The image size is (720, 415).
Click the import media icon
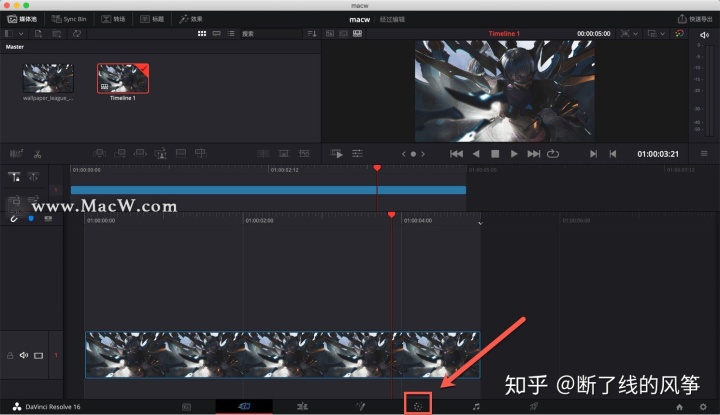38,34
